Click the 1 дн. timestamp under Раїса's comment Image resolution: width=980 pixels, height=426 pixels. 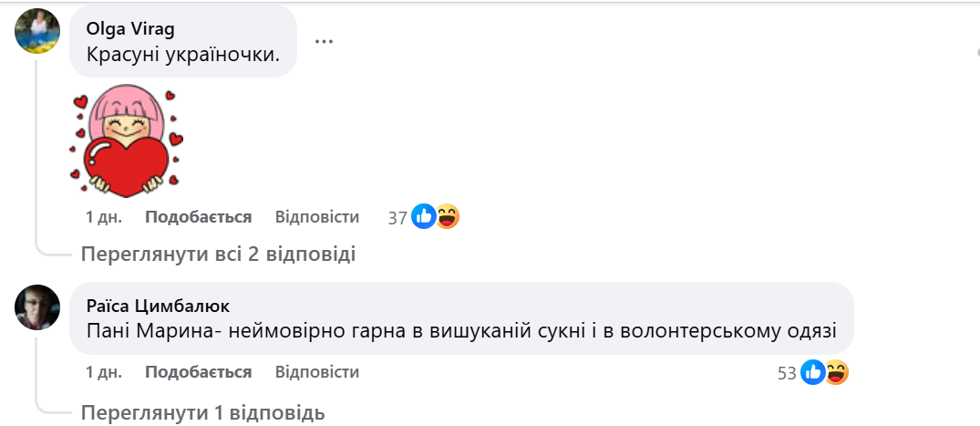(x=103, y=372)
